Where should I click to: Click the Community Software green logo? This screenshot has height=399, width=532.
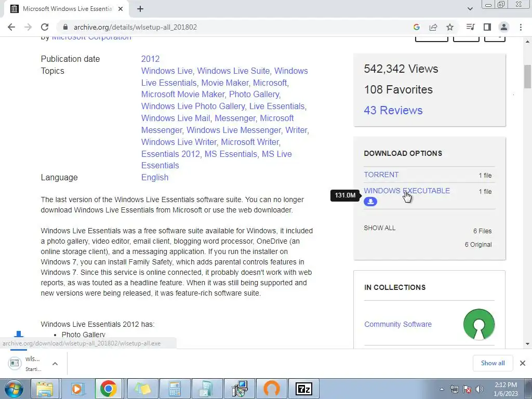(478, 324)
